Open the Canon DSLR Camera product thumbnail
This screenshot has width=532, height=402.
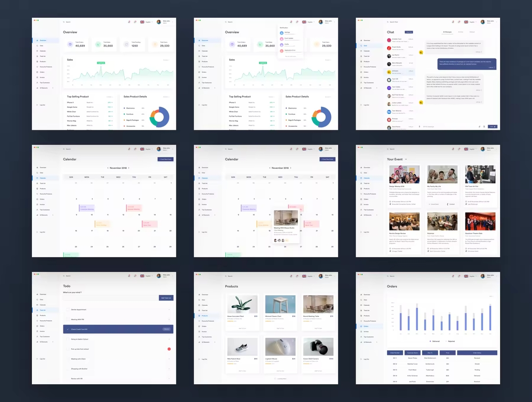pos(318,347)
